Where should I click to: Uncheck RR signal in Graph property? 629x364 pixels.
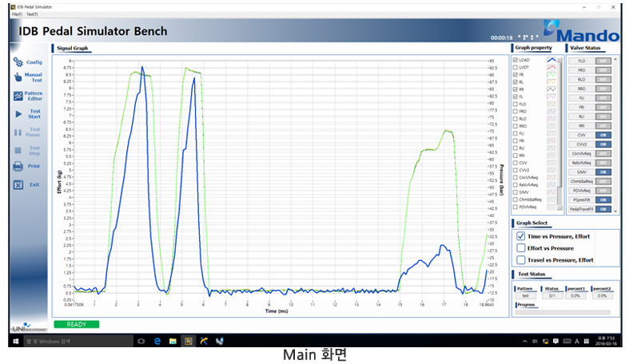pyautogui.click(x=516, y=89)
